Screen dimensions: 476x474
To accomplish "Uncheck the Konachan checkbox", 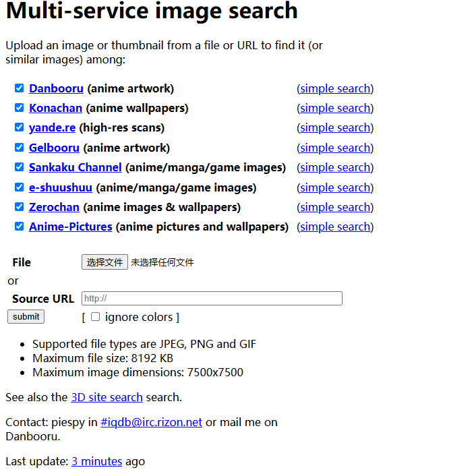I will point(19,107).
